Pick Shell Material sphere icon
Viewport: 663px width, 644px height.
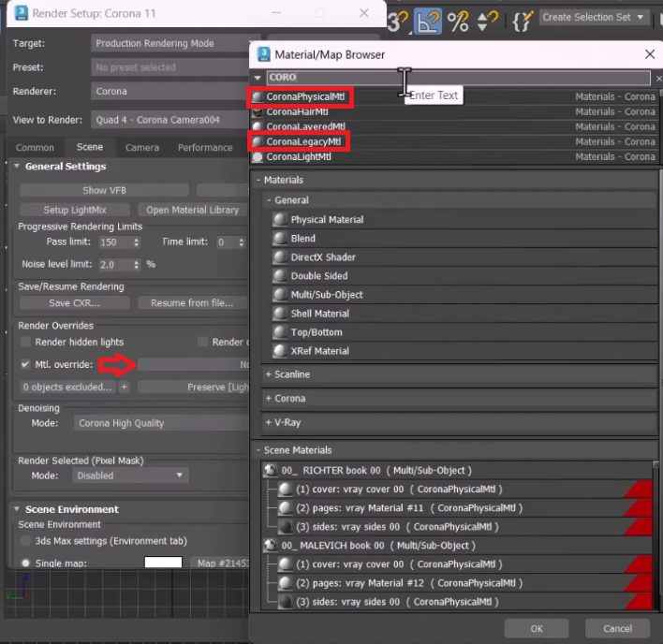(x=279, y=314)
